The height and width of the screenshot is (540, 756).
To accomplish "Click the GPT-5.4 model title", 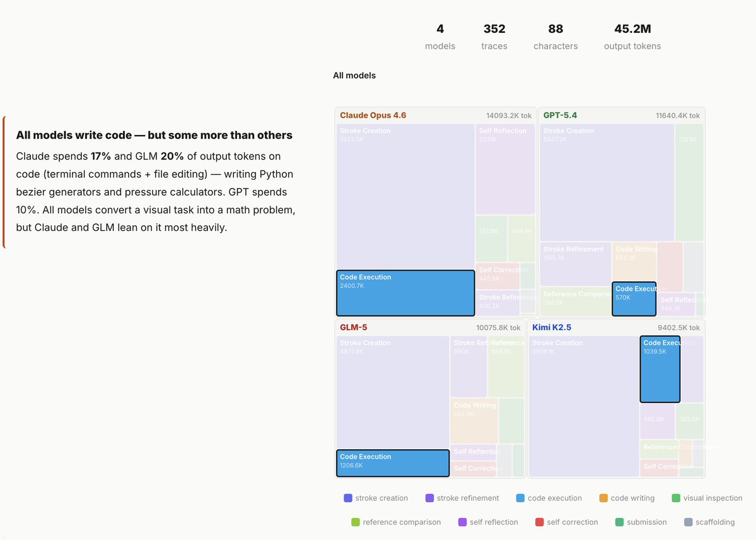I will pyautogui.click(x=560, y=115).
